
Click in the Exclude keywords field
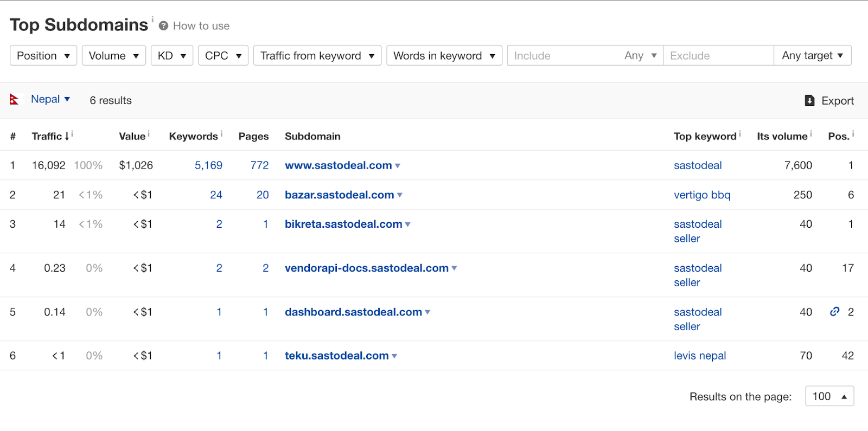pyautogui.click(x=718, y=55)
